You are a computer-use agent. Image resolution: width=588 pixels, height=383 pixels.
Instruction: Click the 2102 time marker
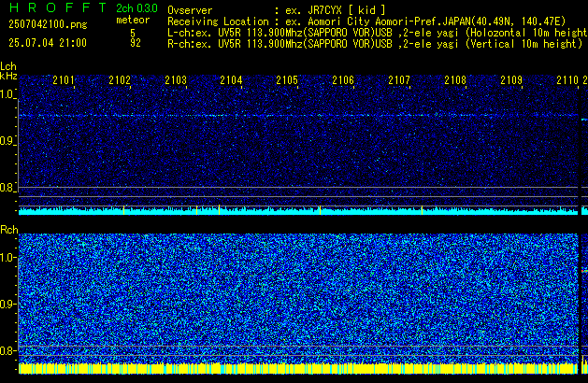coord(120,80)
